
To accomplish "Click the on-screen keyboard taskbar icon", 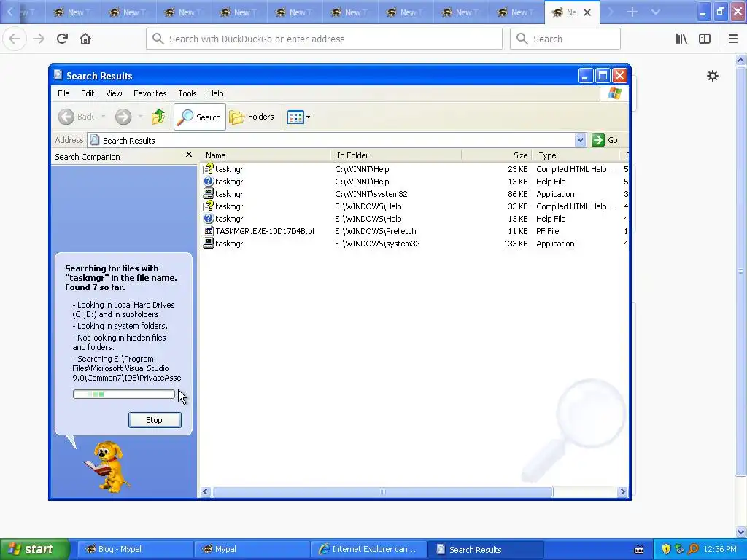I will pos(639,550).
